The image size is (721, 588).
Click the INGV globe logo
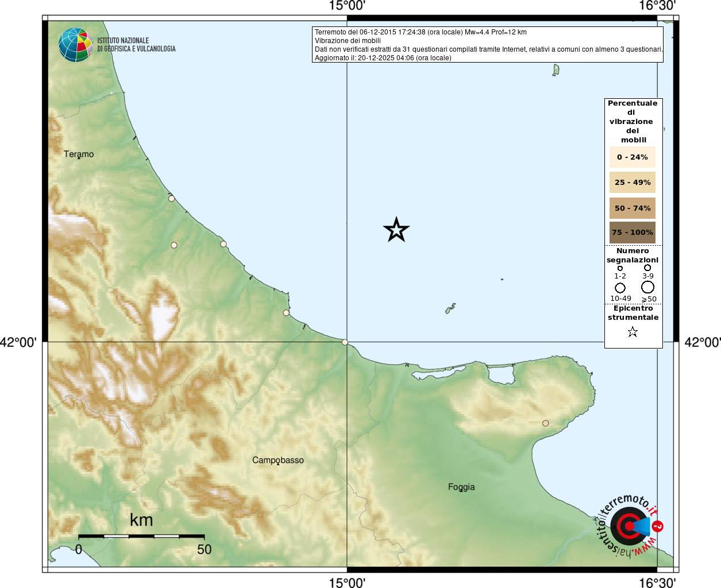coord(75,45)
